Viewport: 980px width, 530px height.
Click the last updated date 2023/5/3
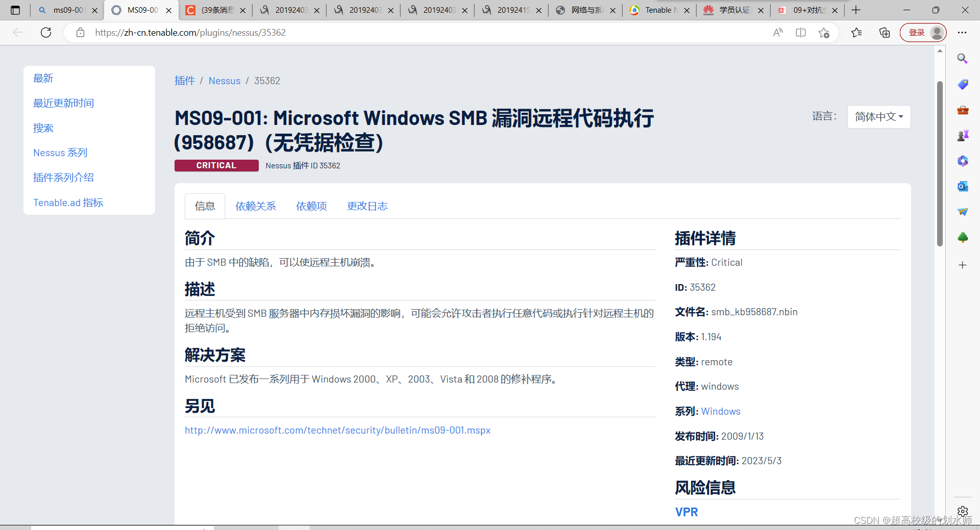(x=761, y=461)
